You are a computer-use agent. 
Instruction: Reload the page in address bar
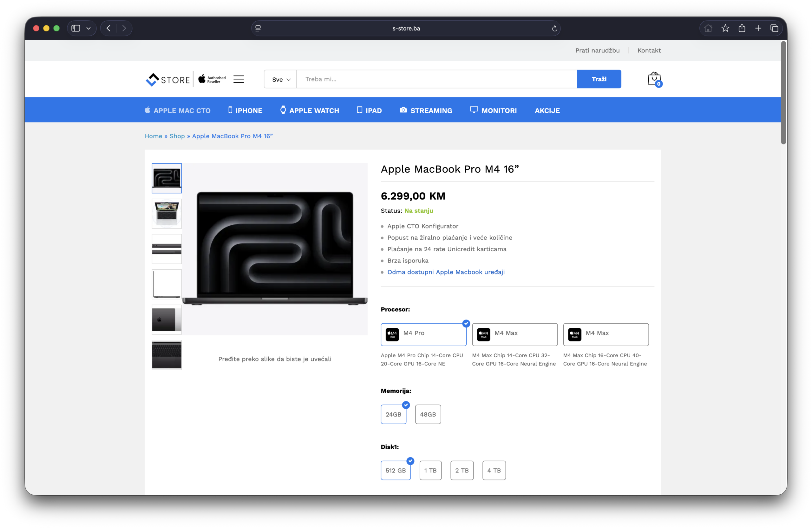(554, 28)
